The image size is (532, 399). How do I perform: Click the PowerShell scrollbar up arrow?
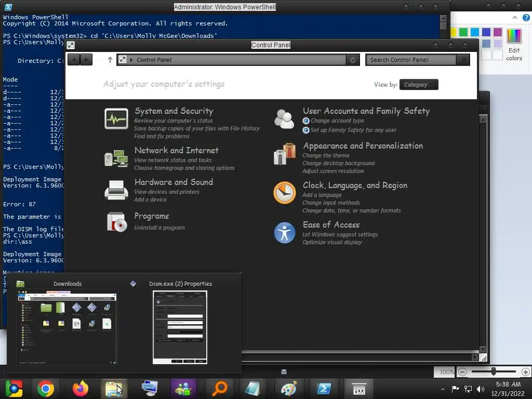(x=443, y=18)
